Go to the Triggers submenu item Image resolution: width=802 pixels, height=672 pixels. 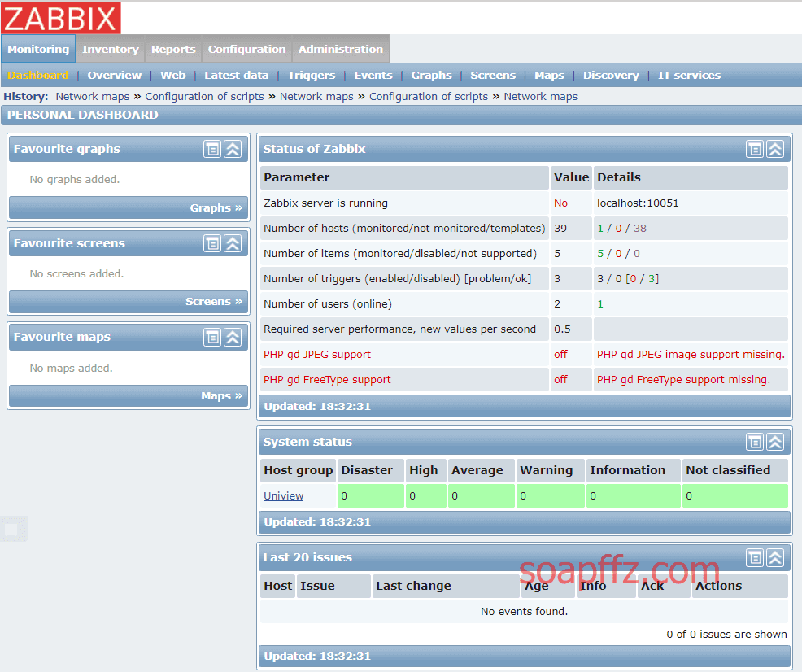(312, 75)
